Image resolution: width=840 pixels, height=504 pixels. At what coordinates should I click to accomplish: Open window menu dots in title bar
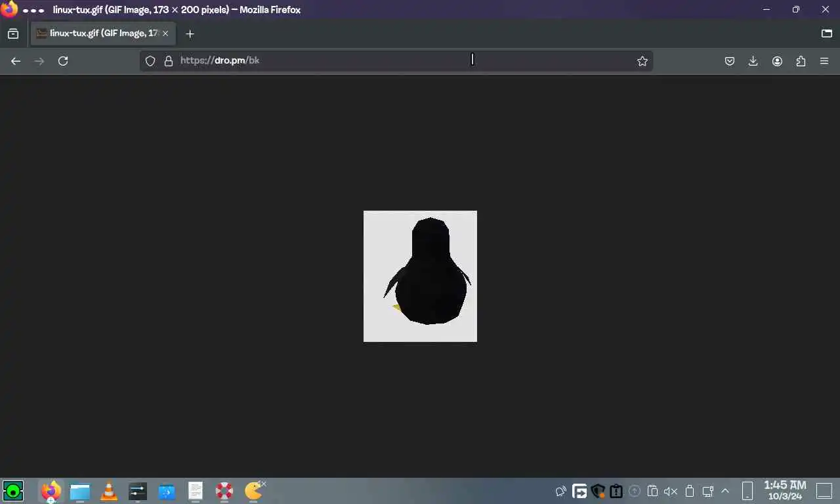click(33, 10)
